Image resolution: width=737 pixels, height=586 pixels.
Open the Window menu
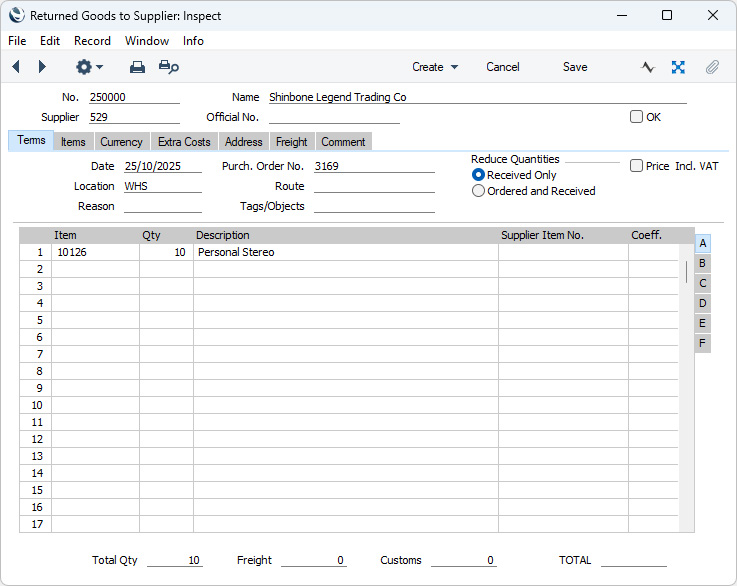[147, 41]
